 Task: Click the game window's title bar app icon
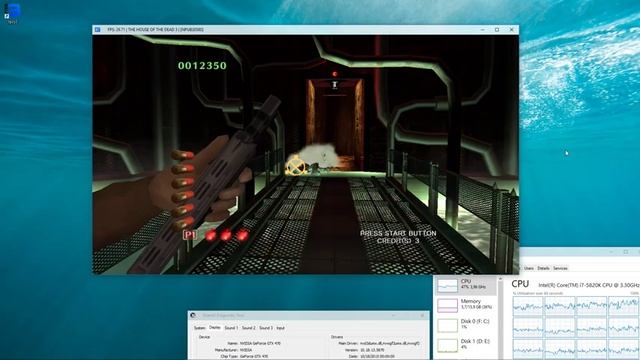click(97, 29)
